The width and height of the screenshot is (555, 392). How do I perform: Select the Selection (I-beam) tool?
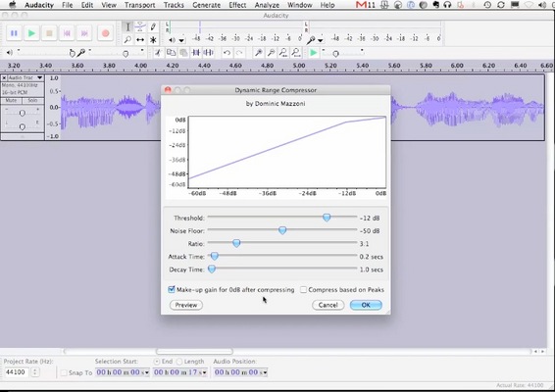click(127, 26)
